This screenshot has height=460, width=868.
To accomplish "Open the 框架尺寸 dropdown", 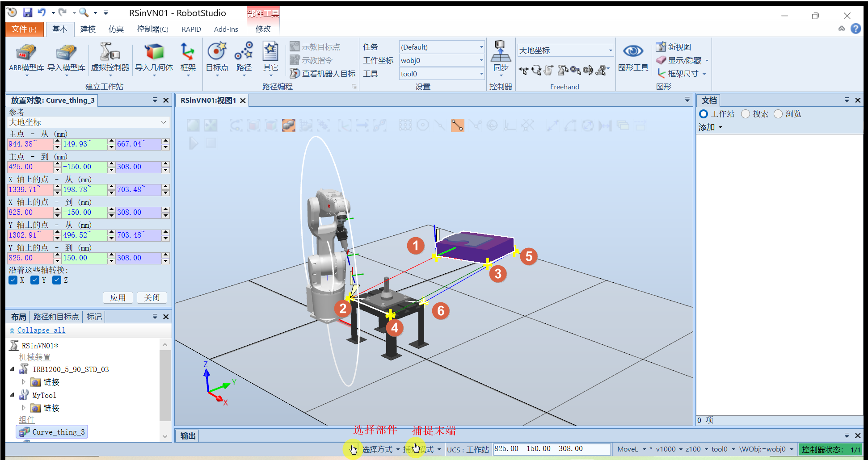I will tap(682, 74).
